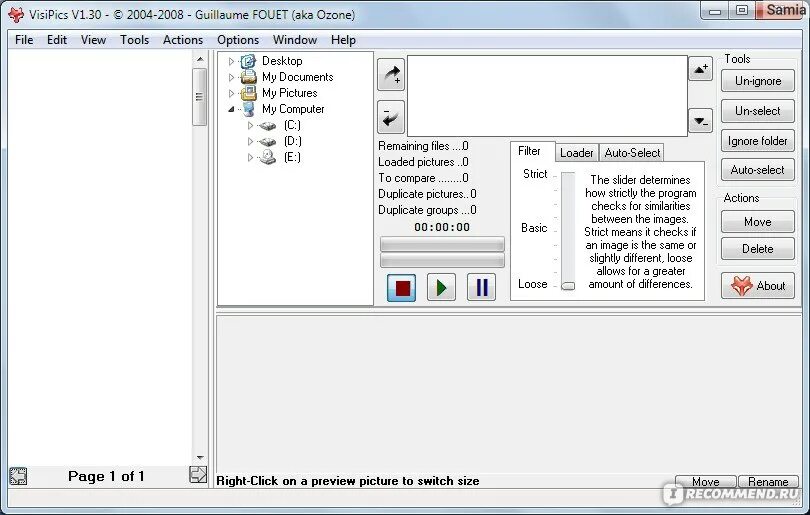
Task: Open the Tools menu
Action: click(x=134, y=40)
